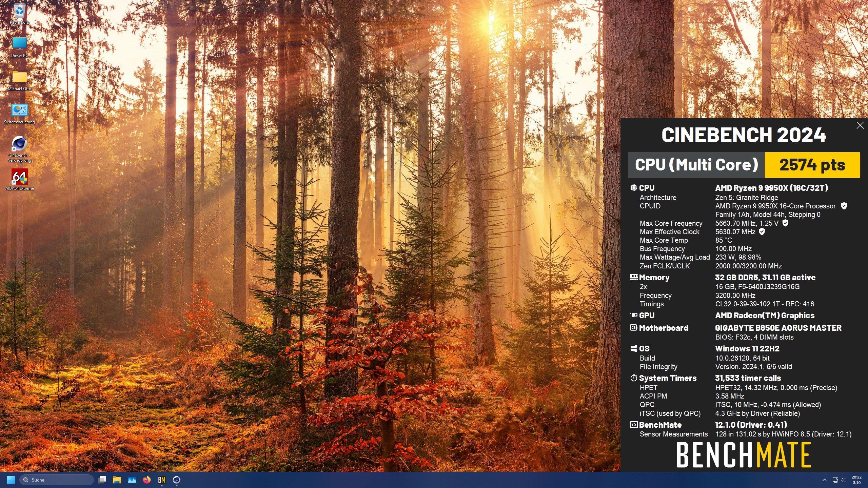Open the Windows Start button
The width and height of the screenshot is (868, 488).
11,480
